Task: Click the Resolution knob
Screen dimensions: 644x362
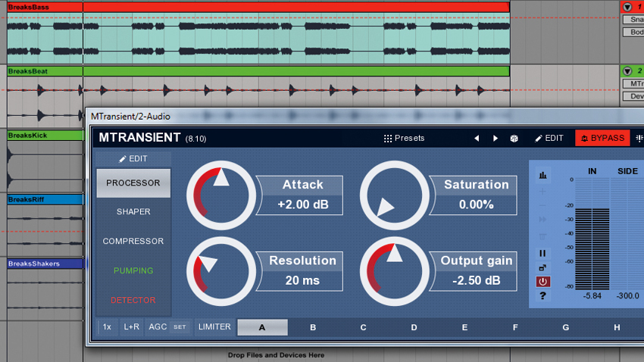Action: [x=221, y=271]
